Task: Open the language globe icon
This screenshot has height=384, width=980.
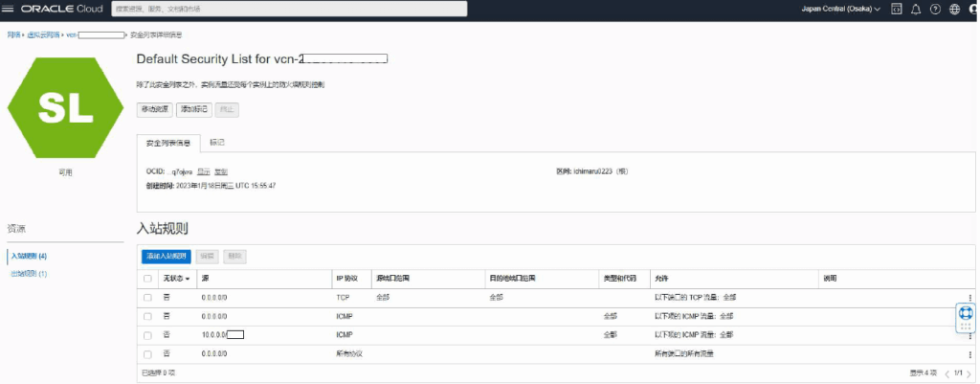Action: 954,9
